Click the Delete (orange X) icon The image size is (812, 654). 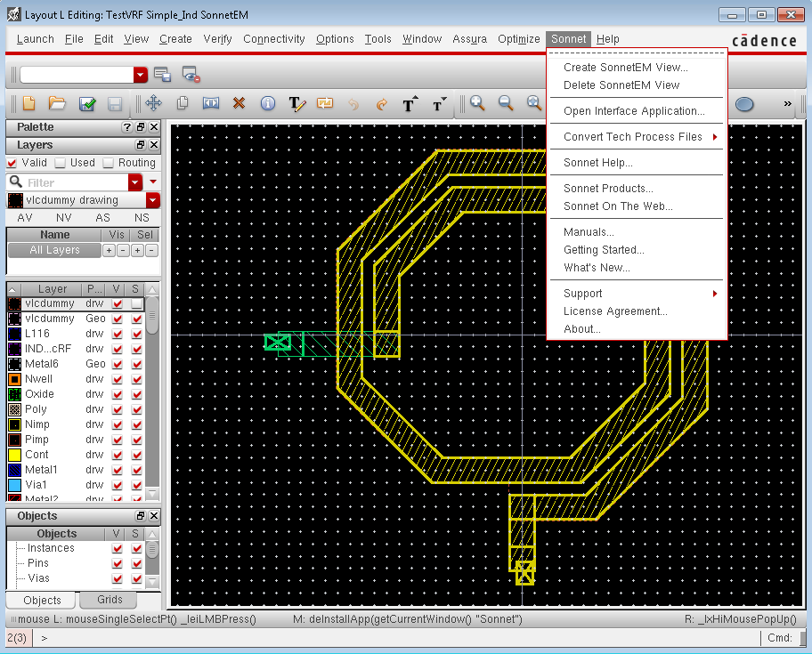tap(239, 103)
